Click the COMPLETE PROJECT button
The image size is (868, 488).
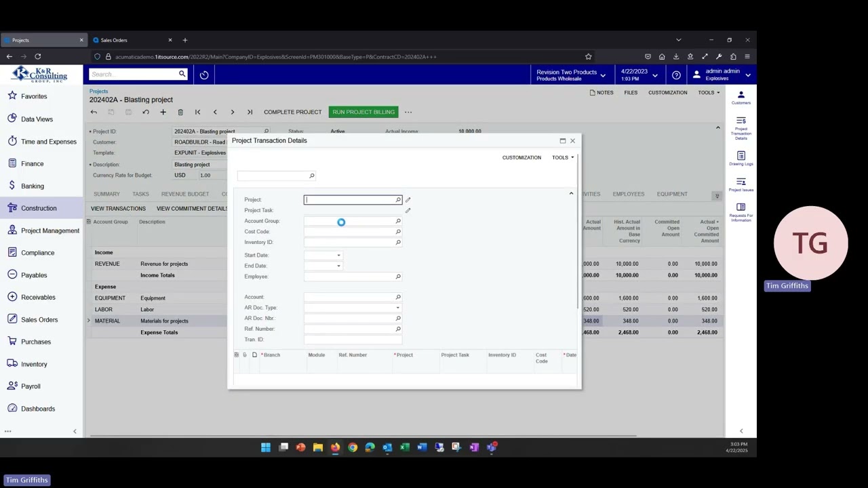(292, 112)
